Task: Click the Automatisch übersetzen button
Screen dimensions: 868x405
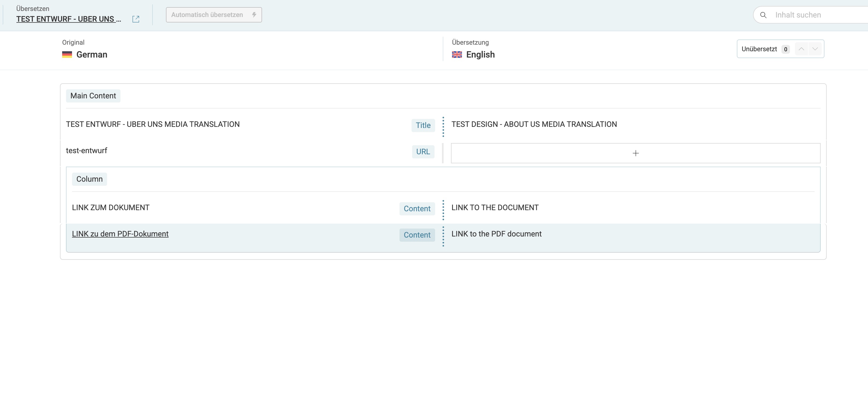Action: [x=214, y=15]
